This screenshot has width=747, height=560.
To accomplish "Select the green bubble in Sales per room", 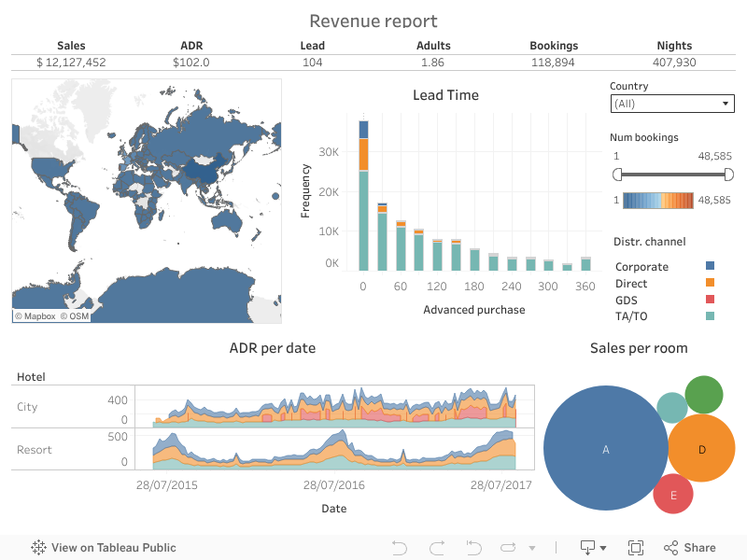I will click(704, 395).
